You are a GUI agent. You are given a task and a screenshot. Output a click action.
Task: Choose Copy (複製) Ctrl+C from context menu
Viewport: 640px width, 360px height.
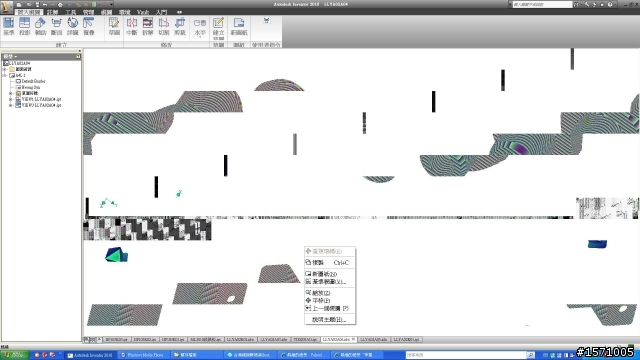pyautogui.click(x=330, y=262)
